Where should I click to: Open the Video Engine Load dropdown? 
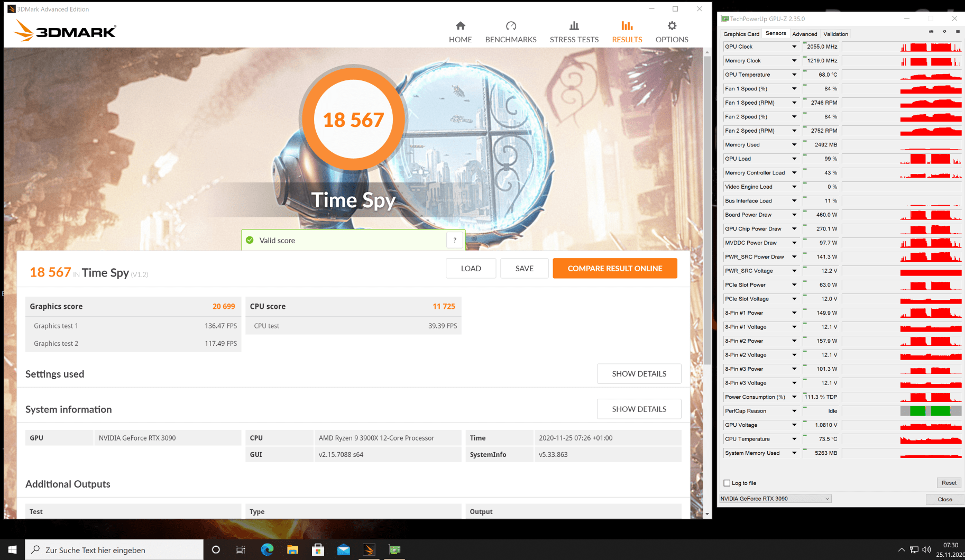(x=794, y=187)
